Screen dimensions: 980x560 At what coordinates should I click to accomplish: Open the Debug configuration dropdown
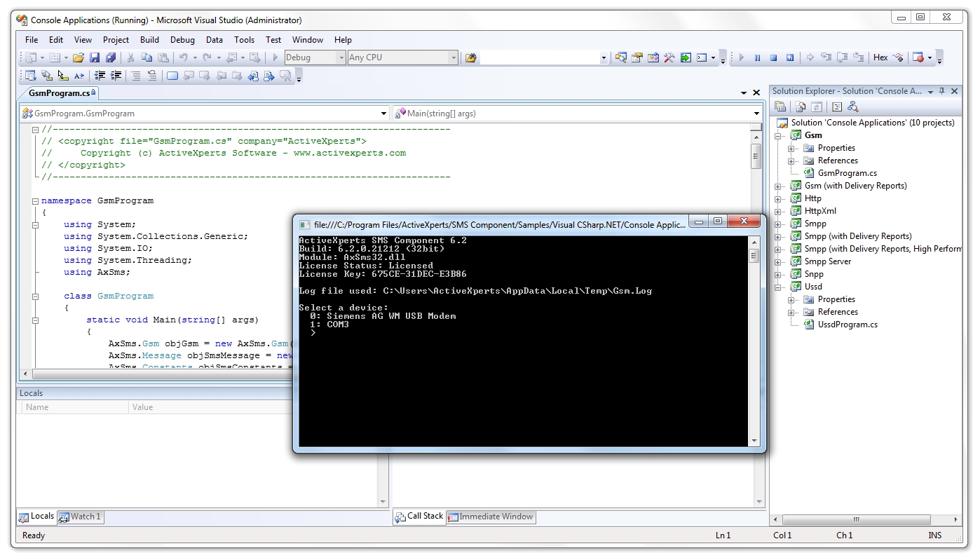pos(315,57)
